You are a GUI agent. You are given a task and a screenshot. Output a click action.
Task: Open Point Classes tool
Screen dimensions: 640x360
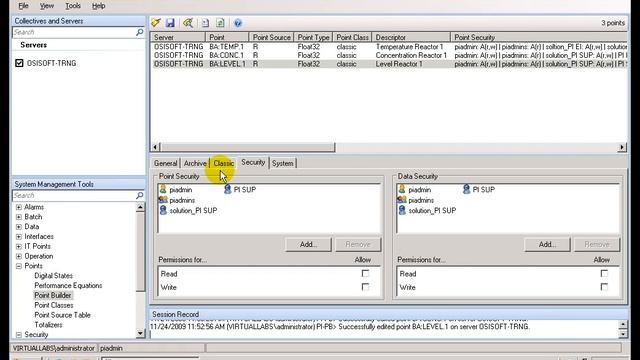click(53, 305)
